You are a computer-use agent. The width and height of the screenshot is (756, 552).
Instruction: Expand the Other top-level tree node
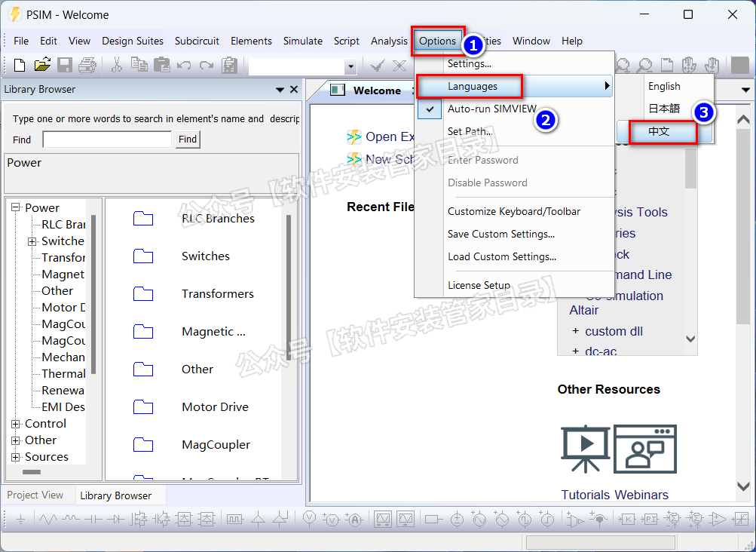coord(16,440)
